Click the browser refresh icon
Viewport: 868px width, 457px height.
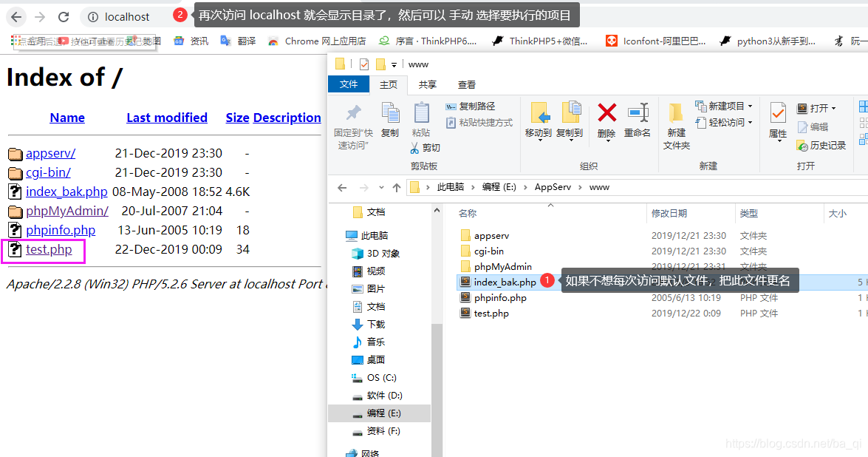64,16
